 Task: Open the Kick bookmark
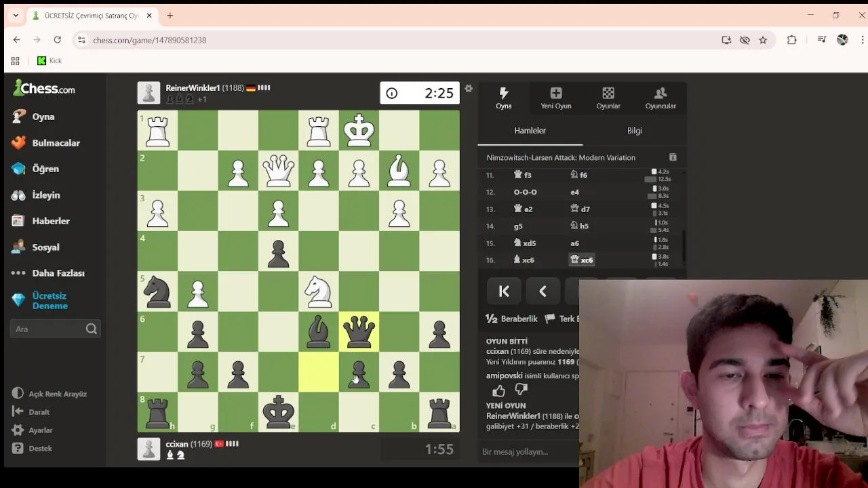[50, 60]
